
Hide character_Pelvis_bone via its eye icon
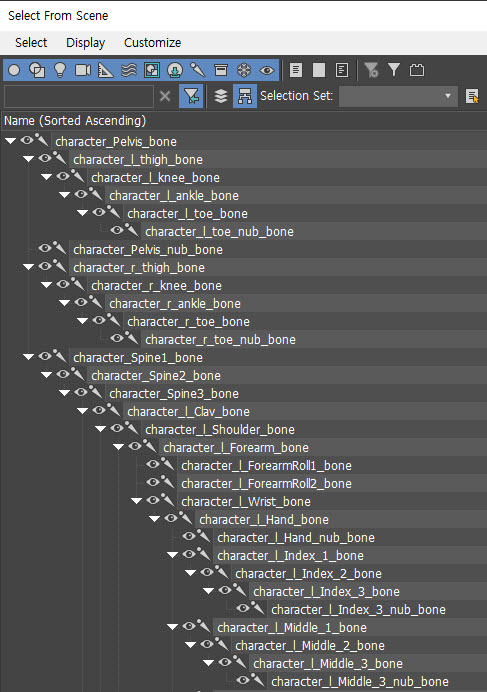coord(27,140)
